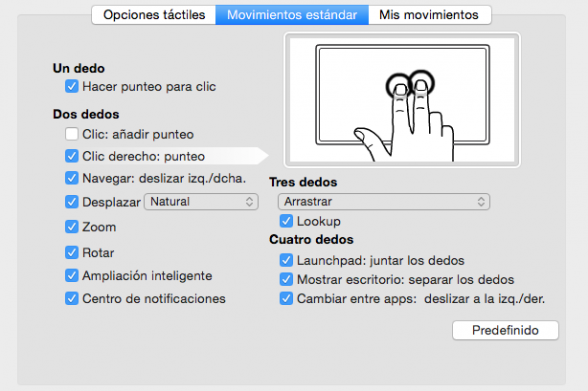Screen dimensions: 588x391
Task: Click the Launchpad: juntar los dedos label
Action: pyautogui.click(x=381, y=261)
